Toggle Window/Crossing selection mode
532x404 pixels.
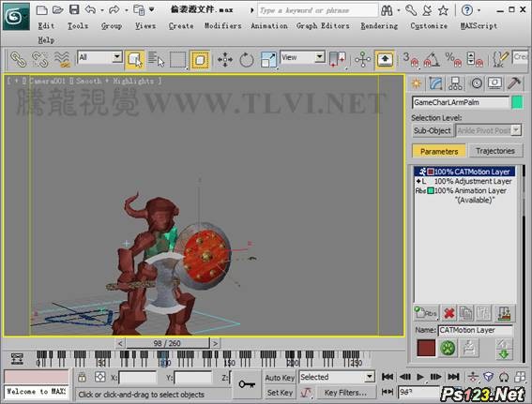tap(200, 60)
